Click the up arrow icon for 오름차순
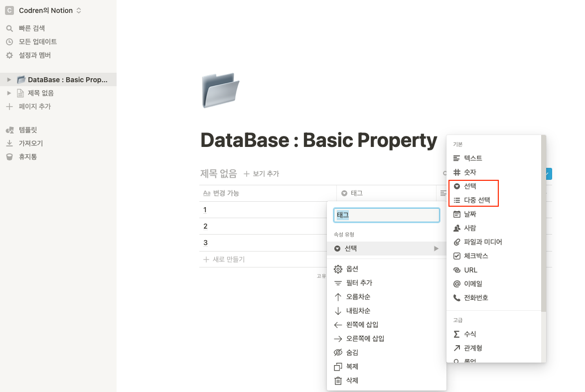Screen dimensions: 585x392 coord(338,297)
